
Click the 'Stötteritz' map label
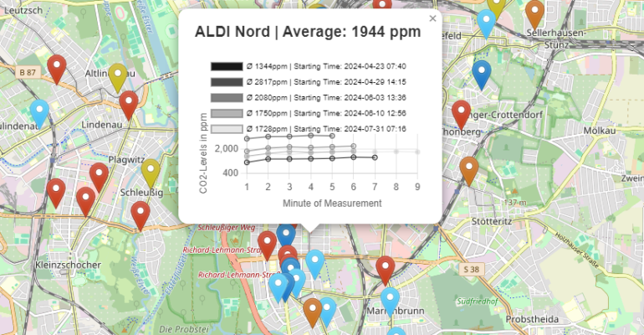coord(492,222)
